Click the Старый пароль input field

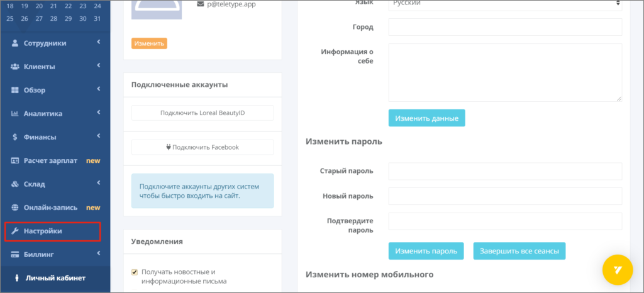pos(505,171)
